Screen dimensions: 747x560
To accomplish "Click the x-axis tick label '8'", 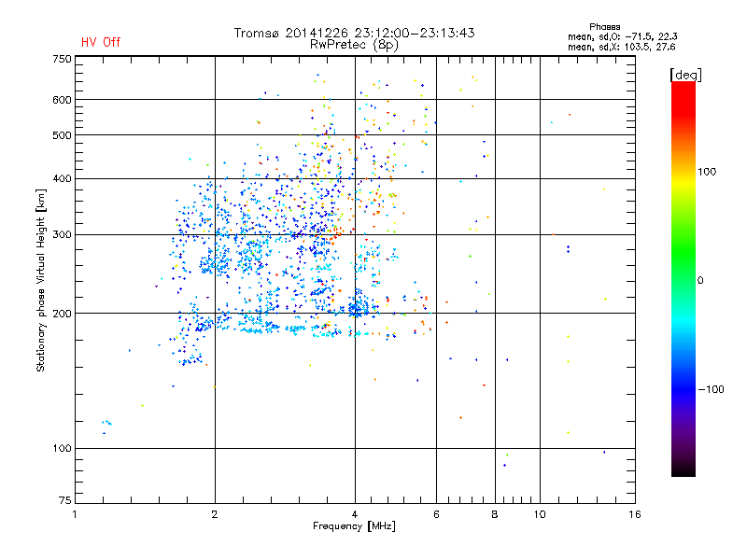I will (x=495, y=514).
